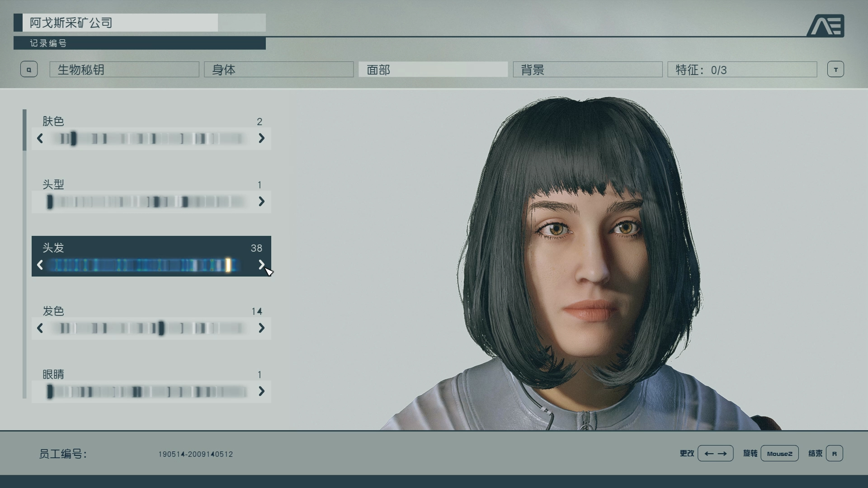Click previous arrow on 发色 slider
The height and width of the screenshot is (488, 868).
point(40,328)
